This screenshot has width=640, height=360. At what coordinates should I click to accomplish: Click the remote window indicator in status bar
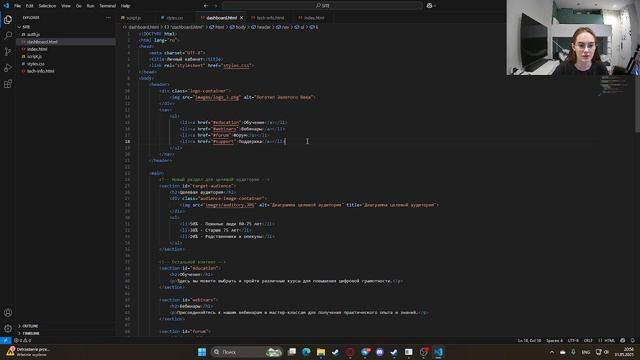(5, 340)
